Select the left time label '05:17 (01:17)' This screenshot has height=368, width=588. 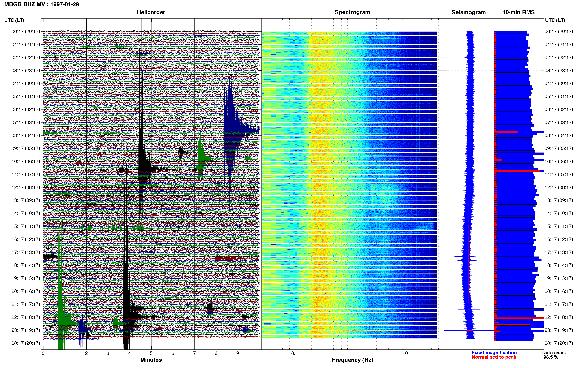(x=26, y=96)
